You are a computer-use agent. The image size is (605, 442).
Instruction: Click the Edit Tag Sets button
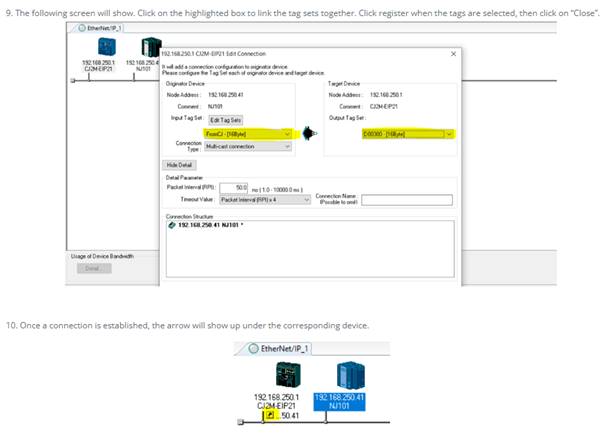(226, 120)
